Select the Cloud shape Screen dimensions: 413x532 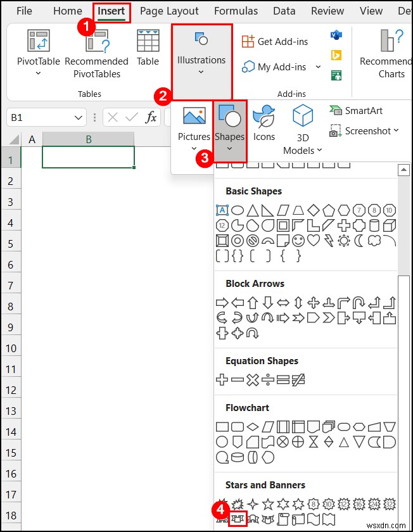(x=374, y=241)
